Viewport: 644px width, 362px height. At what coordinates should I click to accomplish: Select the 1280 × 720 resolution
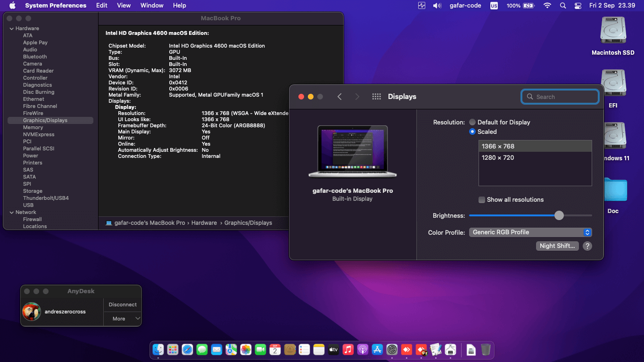pyautogui.click(x=535, y=157)
